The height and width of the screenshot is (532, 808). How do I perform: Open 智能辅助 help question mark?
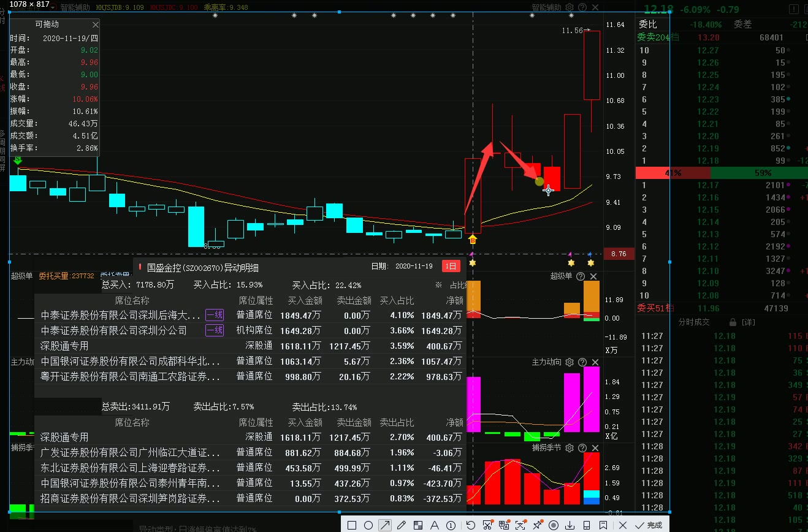(582, 7)
